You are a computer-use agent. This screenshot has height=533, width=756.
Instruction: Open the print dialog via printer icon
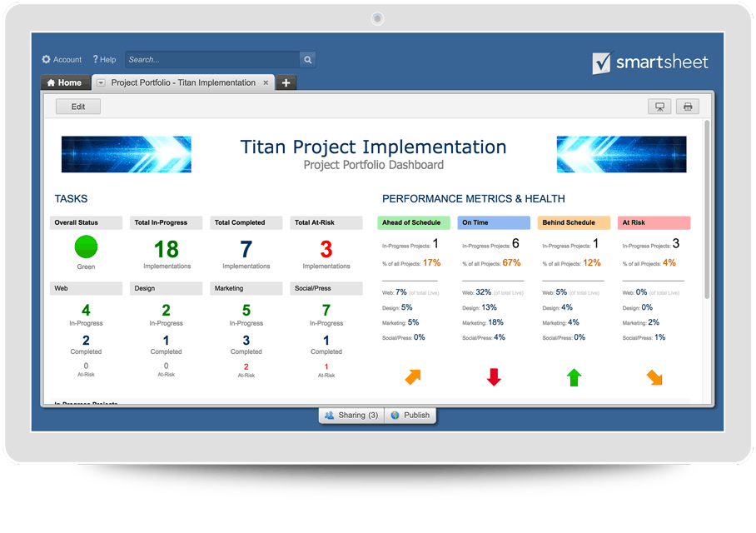[x=687, y=107]
